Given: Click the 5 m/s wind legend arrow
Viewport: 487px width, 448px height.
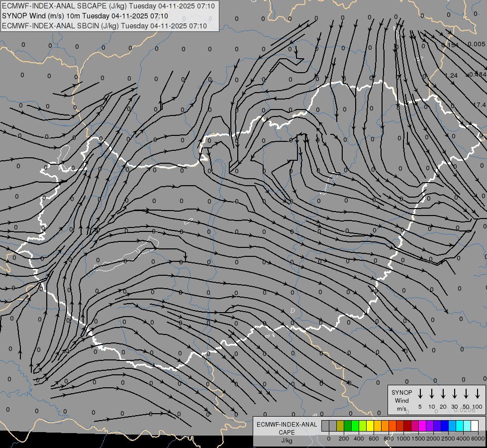Looking at the screenshot, I should coord(420,393).
